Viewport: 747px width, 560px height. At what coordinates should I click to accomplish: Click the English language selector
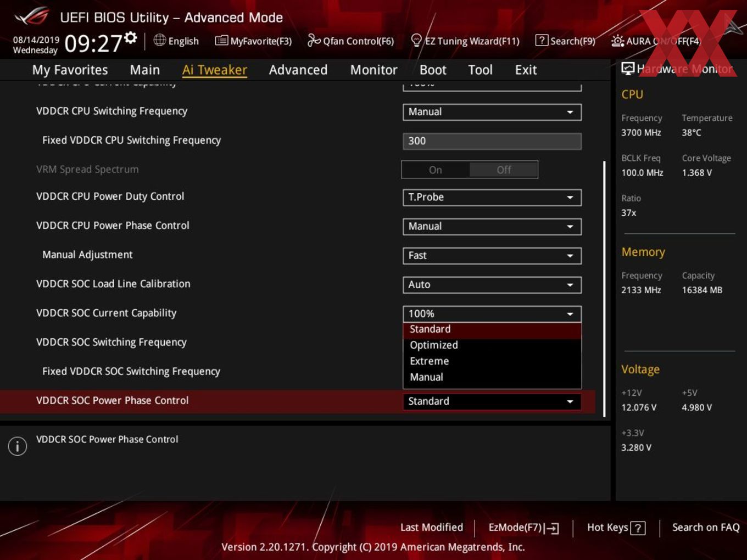point(176,41)
